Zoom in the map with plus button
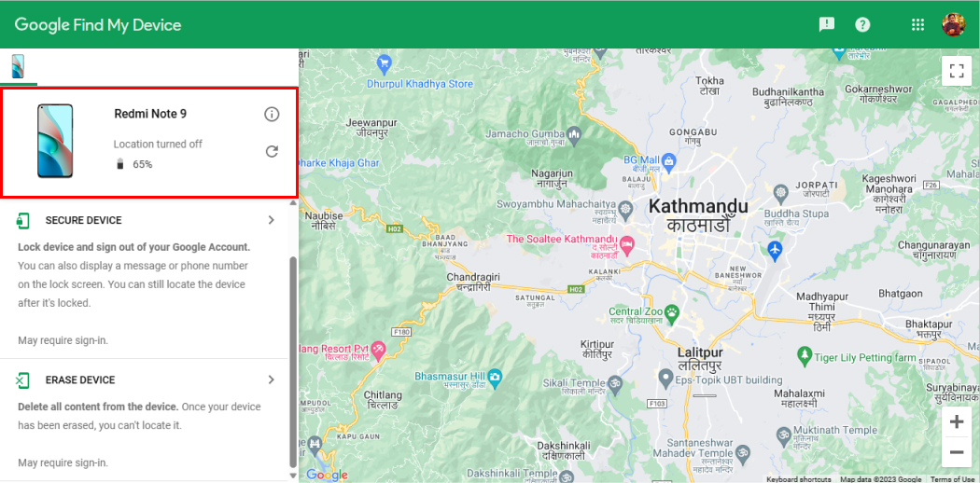This screenshot has height=483, width=980. [957, 422]
